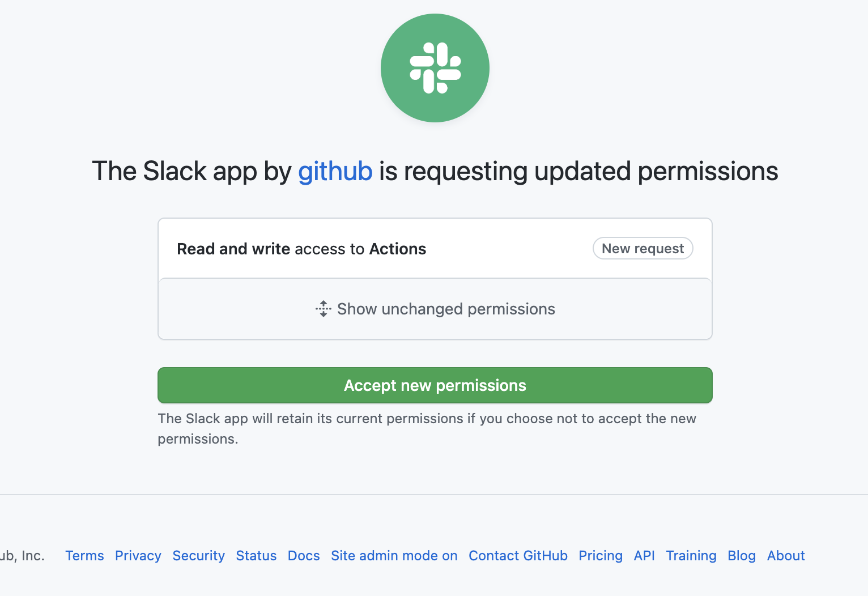Screen dimensions: 868x596
Task: Open the Training link
Action: [691, 556]
